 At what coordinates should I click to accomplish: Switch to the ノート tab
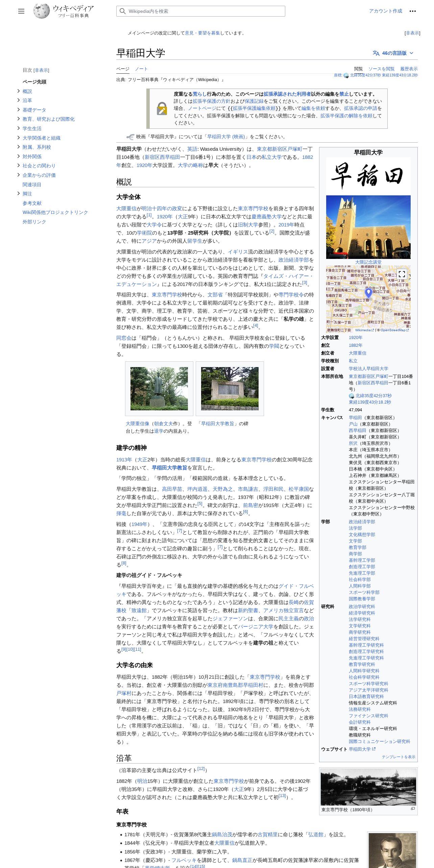pyautogui.click(x=141, y=69)
